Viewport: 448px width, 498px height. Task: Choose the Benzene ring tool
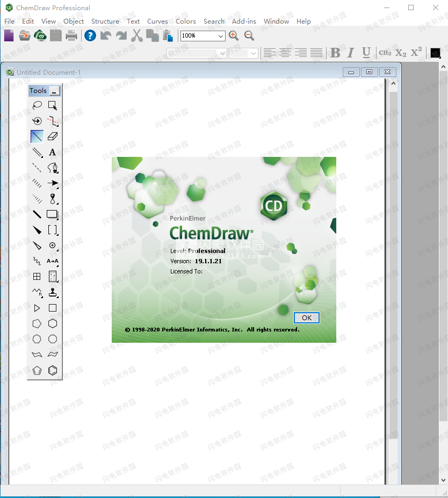[53, 370]
